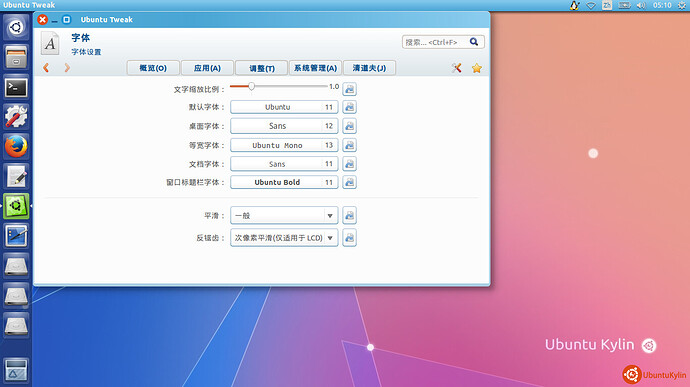Open system settings gear-wrench icon
This screenshot has width=690, height=387.
(x=16, y=117)
